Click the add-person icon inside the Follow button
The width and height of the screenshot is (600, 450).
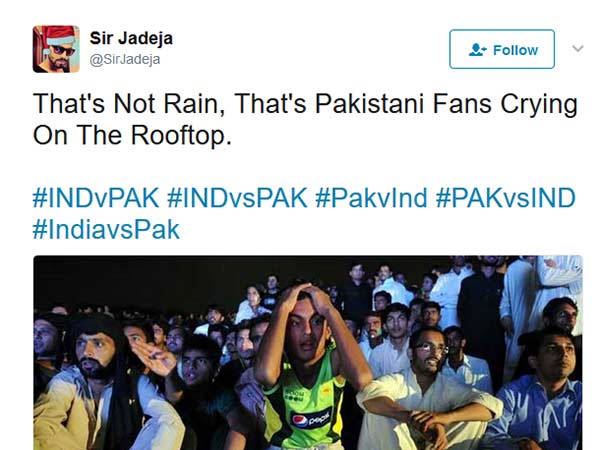[478, 50]
